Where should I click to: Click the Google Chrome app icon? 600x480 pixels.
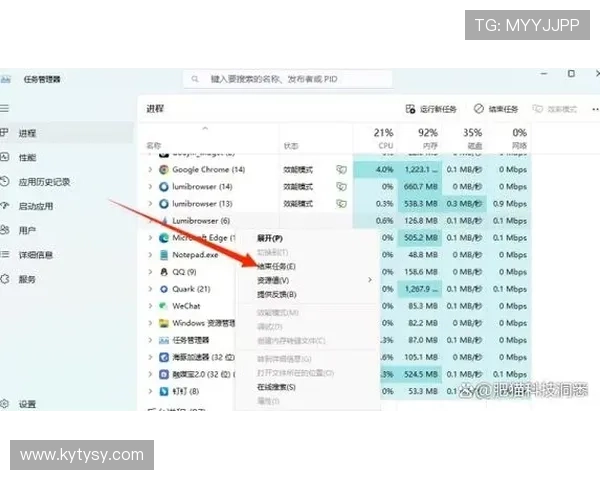coord(164,170)
